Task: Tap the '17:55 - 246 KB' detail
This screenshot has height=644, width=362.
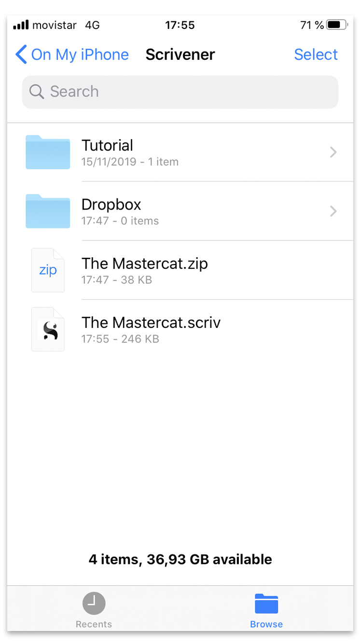Action: pos(120,339)
